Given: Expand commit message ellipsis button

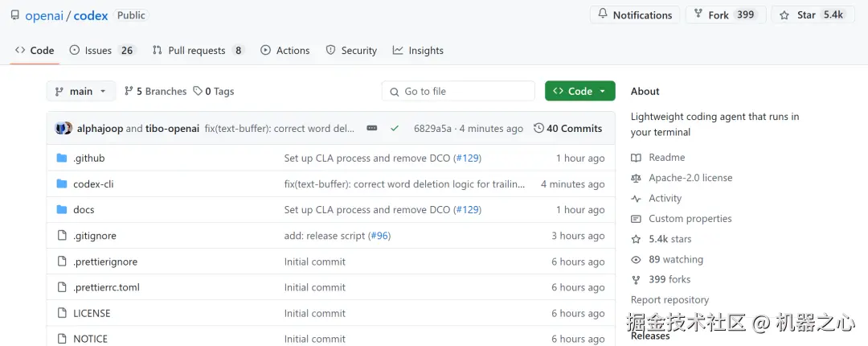Looking at the screenshot, I should pos(372,129).
